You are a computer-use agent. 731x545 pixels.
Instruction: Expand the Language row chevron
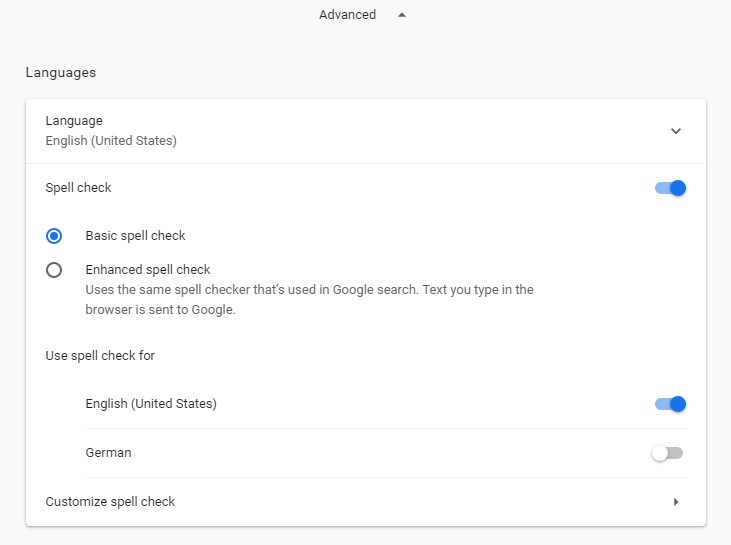676,131
